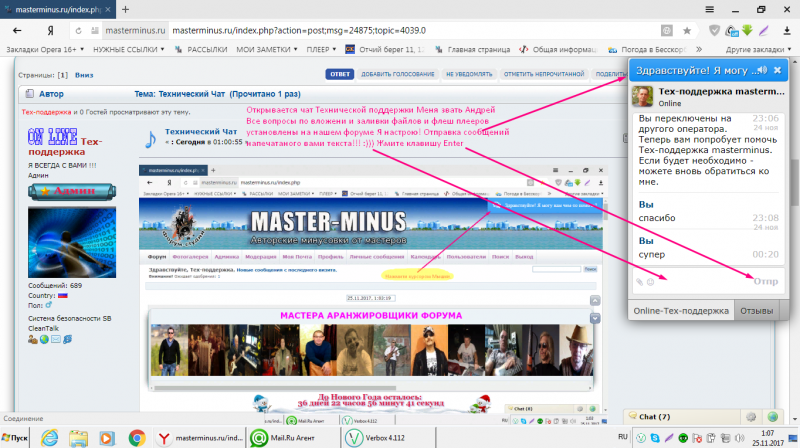The image size is (800, 448).
Task: Expand Другие закладки folder
Action: pyautogui.click(x=758, y=49)
